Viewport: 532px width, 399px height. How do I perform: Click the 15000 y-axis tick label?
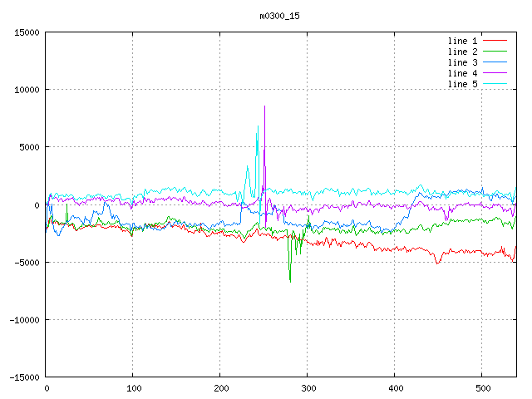coord(27,32)
